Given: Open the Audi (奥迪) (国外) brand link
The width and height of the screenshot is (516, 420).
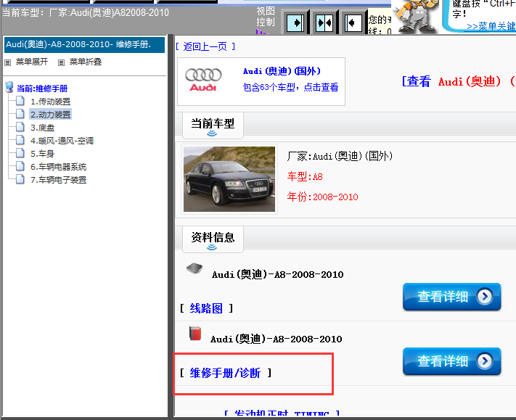Looking at the screenshot, I should [x=282, y=71].
